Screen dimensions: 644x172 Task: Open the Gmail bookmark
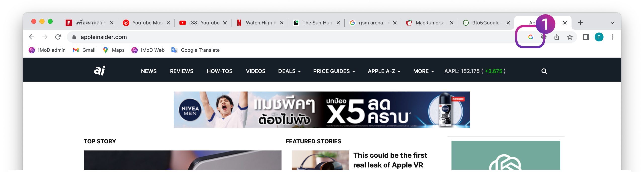click(84, 50)
